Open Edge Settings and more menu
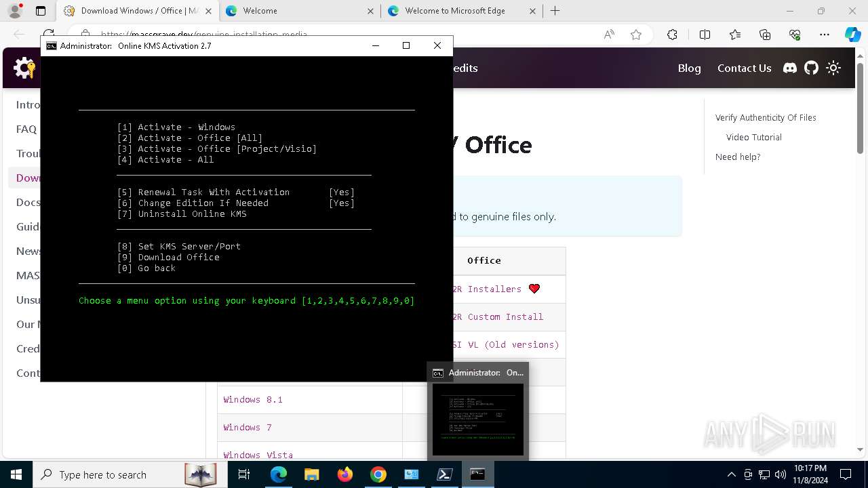This screenshot has height=488, width=868. pos(825,35)
